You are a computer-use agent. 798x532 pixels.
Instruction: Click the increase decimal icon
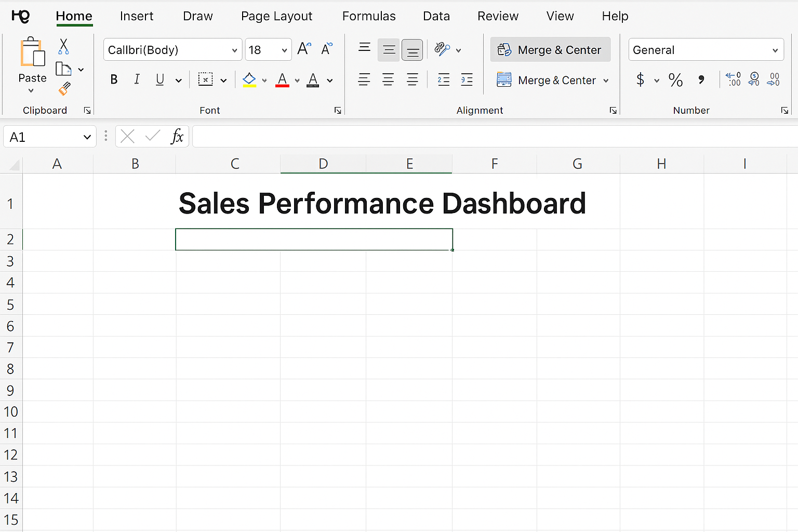pos(734,79)
